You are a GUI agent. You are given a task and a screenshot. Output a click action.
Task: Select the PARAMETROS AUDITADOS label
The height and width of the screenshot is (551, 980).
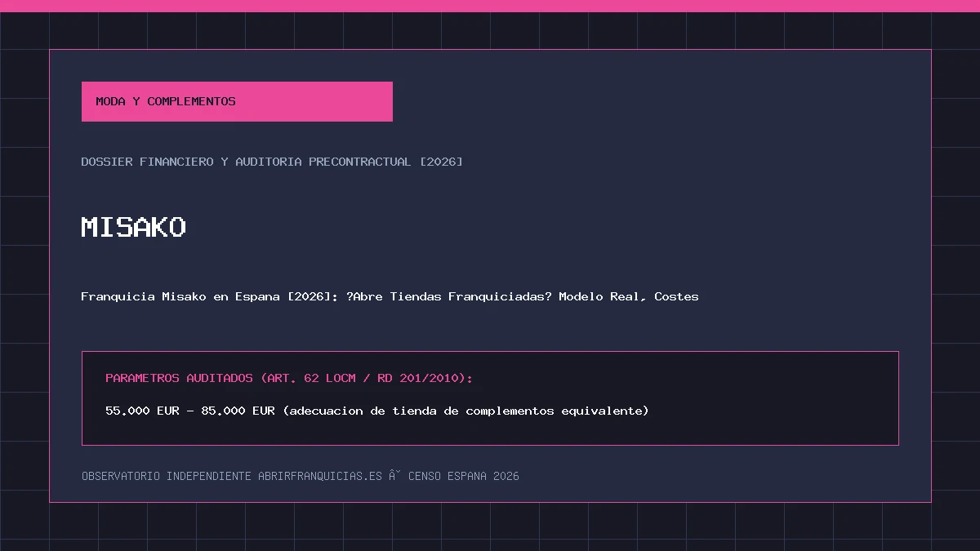[x=289, y=378]
